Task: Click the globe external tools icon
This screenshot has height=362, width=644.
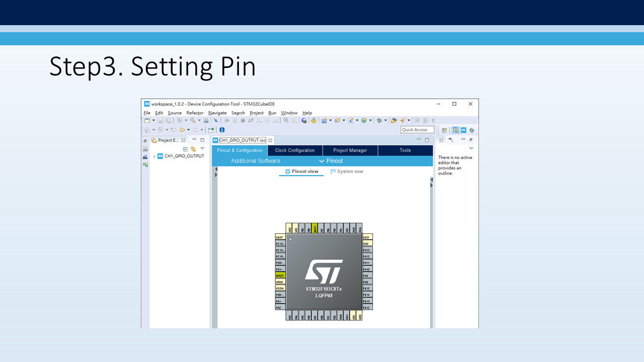Action: (x=304, y=121)
